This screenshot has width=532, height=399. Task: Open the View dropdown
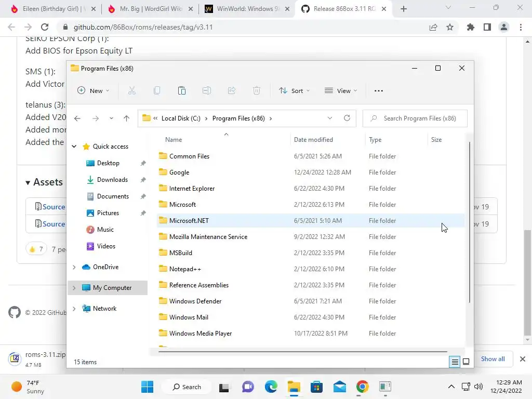[x=341, y=90]
